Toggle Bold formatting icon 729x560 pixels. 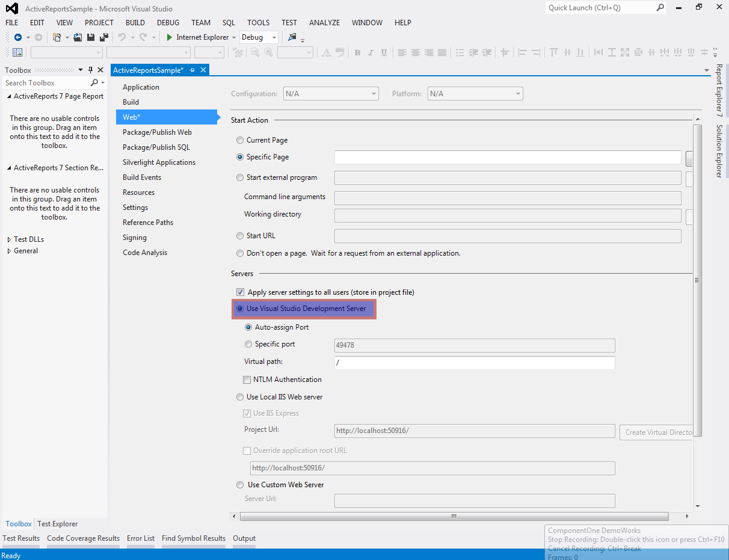(357, 52)
